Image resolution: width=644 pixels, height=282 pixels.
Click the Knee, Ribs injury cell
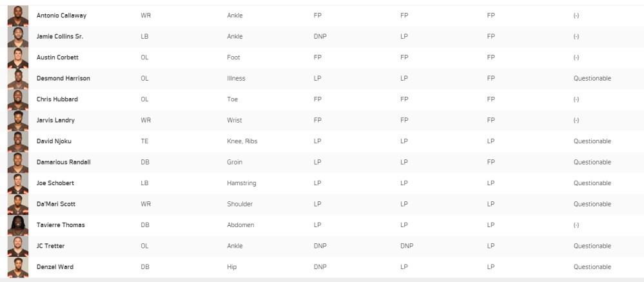tap(242, 141)
